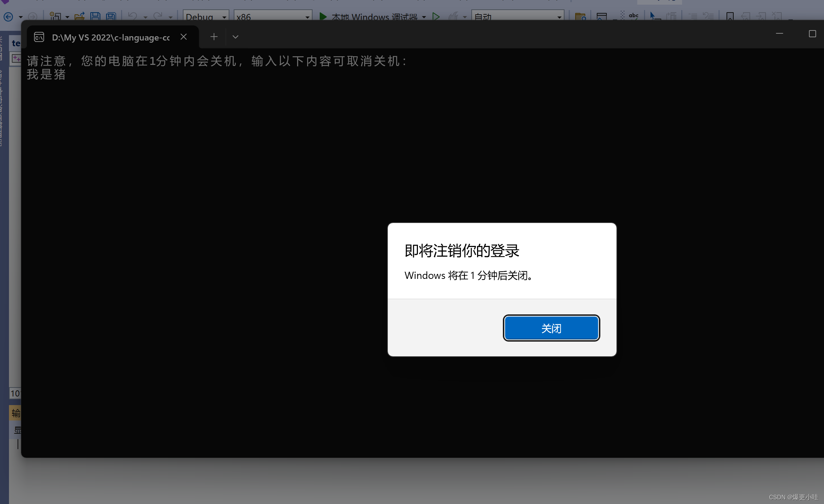The width and height of the screenshot is (824, 504).
Task: Click dialog message 'Windows 将在 1 分钟后关闭。'
Action: [469, 275]
